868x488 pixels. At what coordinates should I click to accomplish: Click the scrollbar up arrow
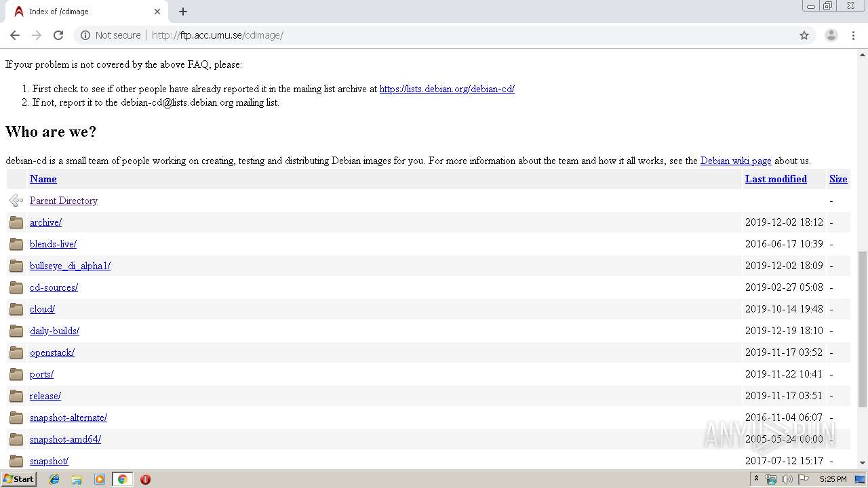(863, 54)
